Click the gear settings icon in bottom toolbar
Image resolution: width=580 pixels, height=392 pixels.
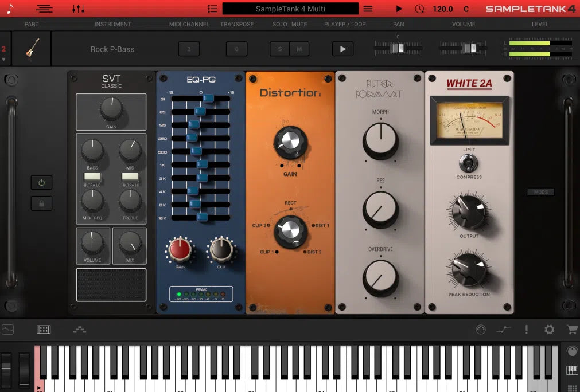tap(548, 330)
